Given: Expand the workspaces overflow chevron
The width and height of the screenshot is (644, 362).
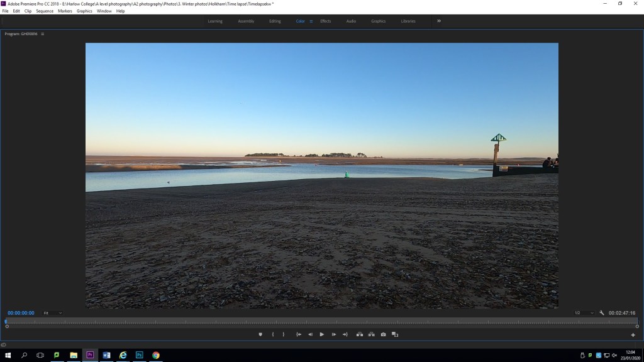Looking at the screenshot, I should pyautogui.click(x=439, y=21).
